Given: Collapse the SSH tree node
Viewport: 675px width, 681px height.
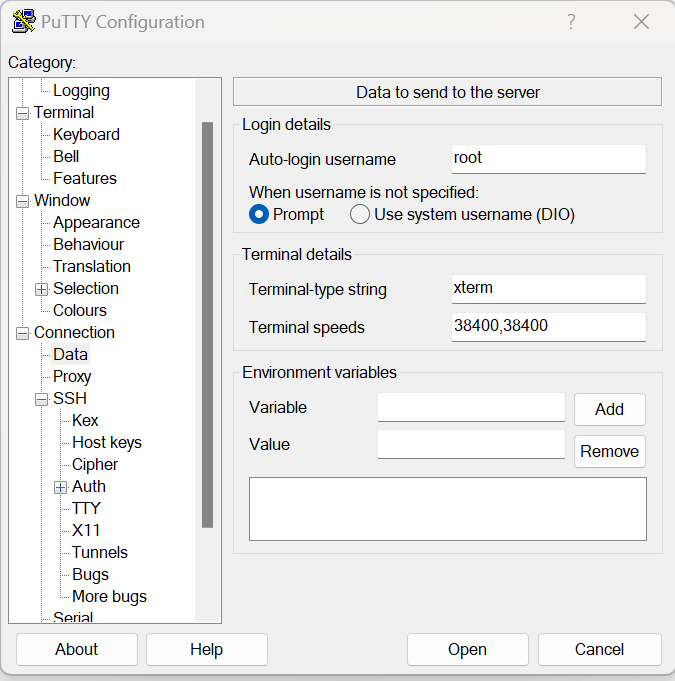Looking at the screenshot, I should (x=41, y=399).
